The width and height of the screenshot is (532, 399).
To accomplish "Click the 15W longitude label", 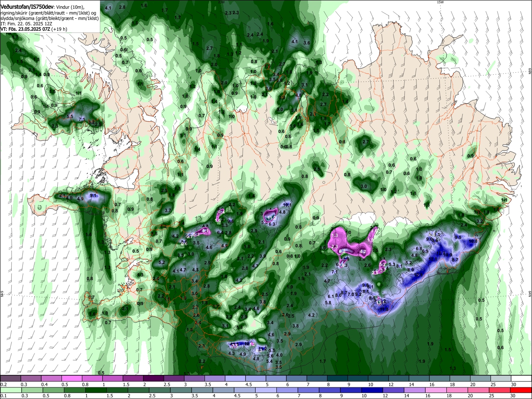I will coord(440,2).
